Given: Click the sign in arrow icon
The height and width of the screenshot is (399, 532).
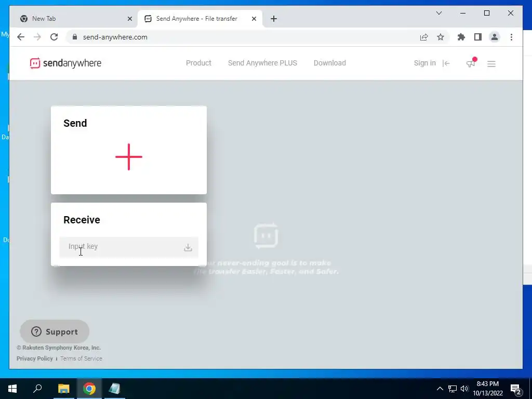Looking at the screenshot, I should pyautogui.click(x=446, y=63).
